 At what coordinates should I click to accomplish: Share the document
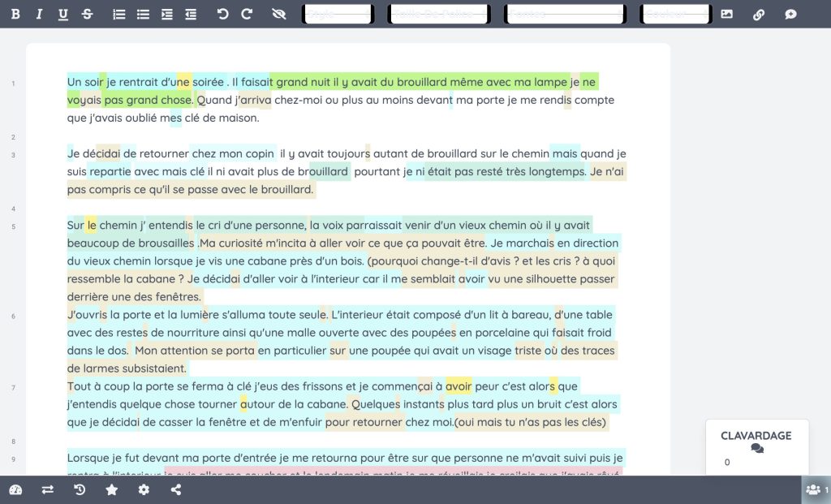(176, 490)
